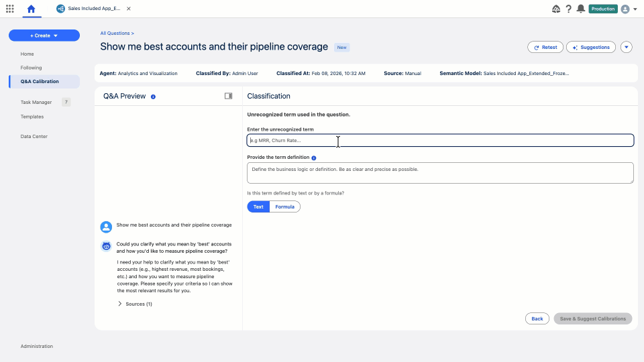Select the Formula definition option

click(284, 206)
